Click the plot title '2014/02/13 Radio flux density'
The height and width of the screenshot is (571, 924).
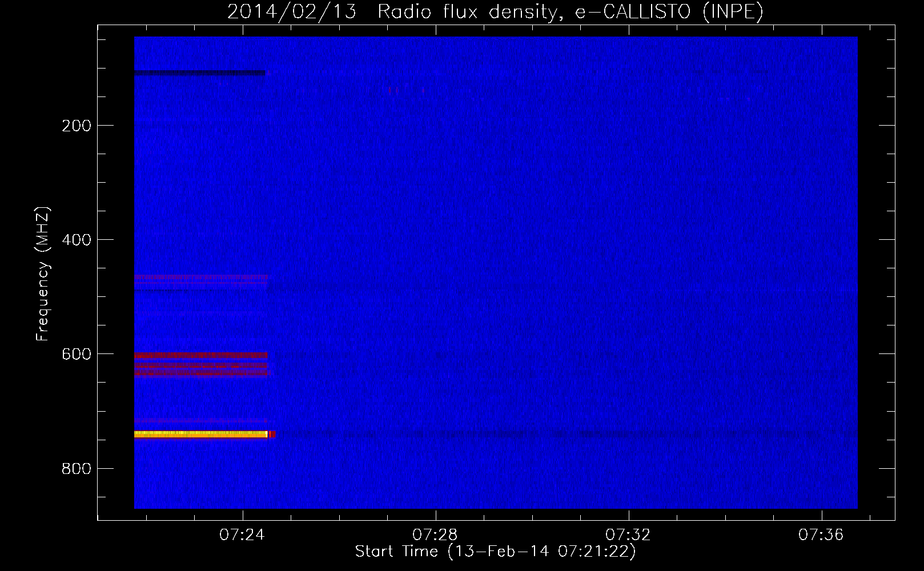[x=495, y=11]
